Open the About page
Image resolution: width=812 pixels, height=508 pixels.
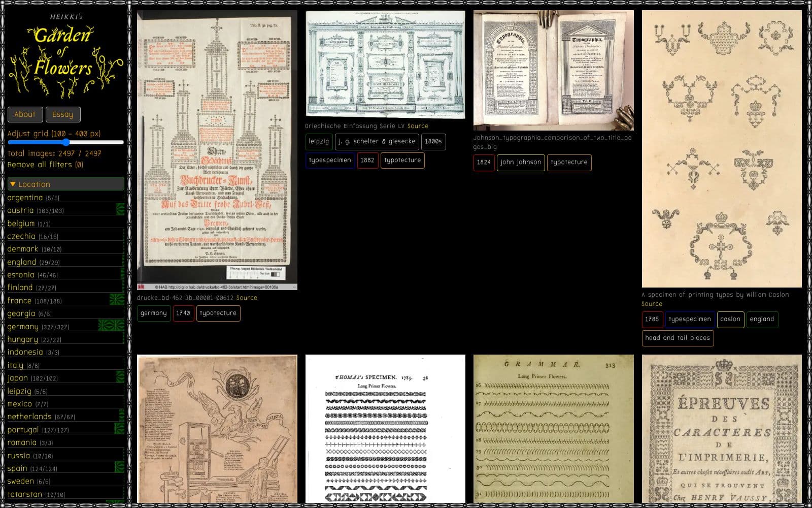(x=25, y=114)
